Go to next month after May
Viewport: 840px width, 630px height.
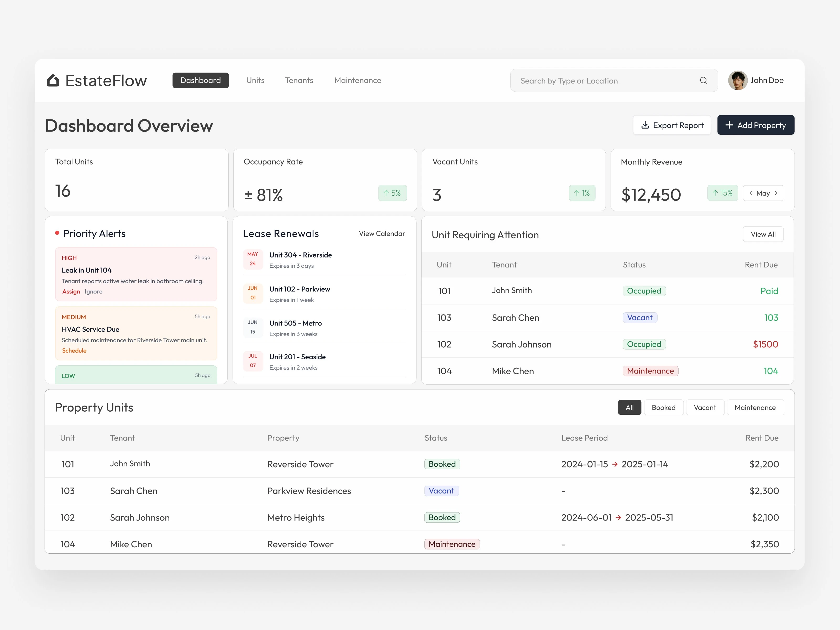776,193
